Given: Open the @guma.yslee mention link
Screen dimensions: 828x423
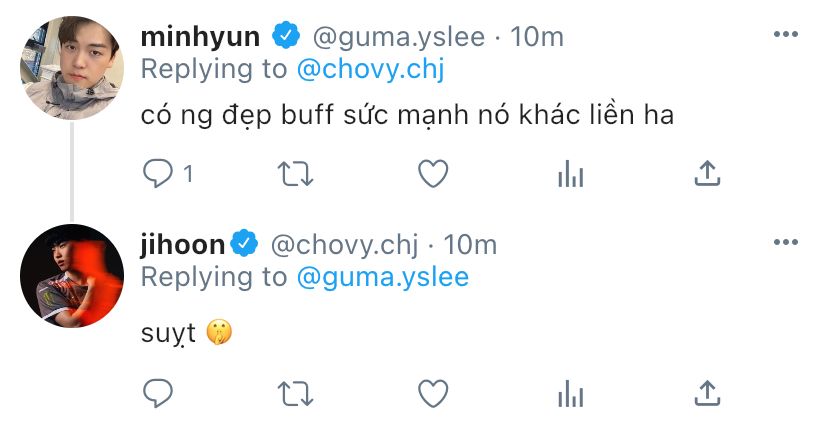Looking at the screenshot, I should (x=383, y=278).
